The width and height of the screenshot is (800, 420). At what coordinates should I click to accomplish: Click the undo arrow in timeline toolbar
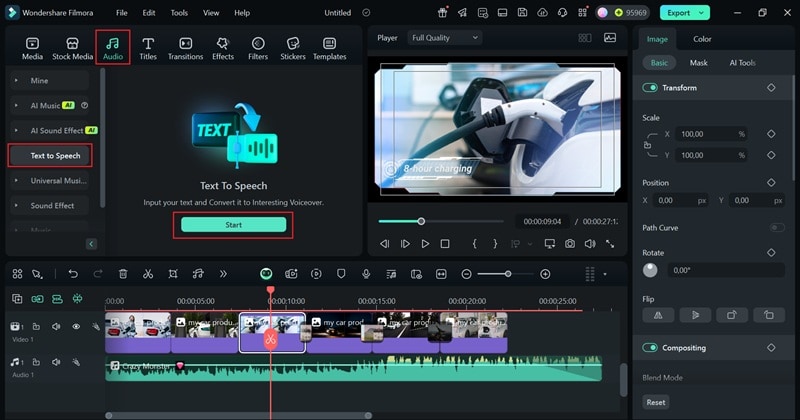click(x=73, y=274)
